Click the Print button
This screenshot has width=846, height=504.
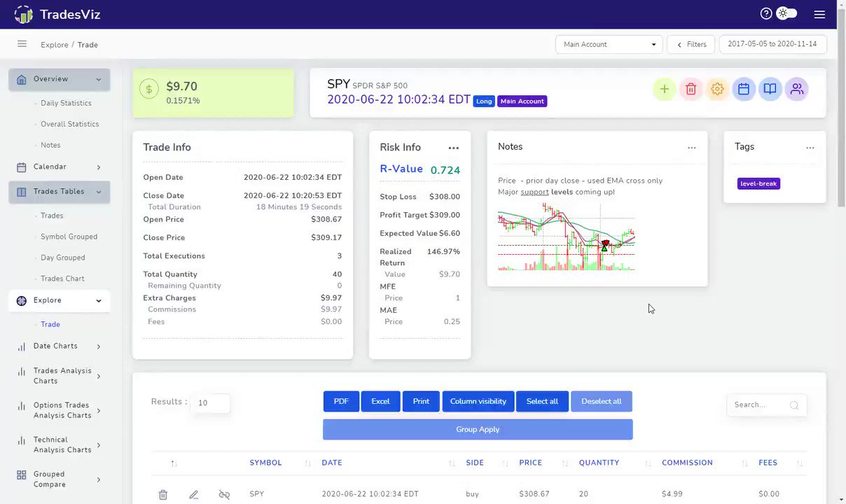tap(421, 401)
